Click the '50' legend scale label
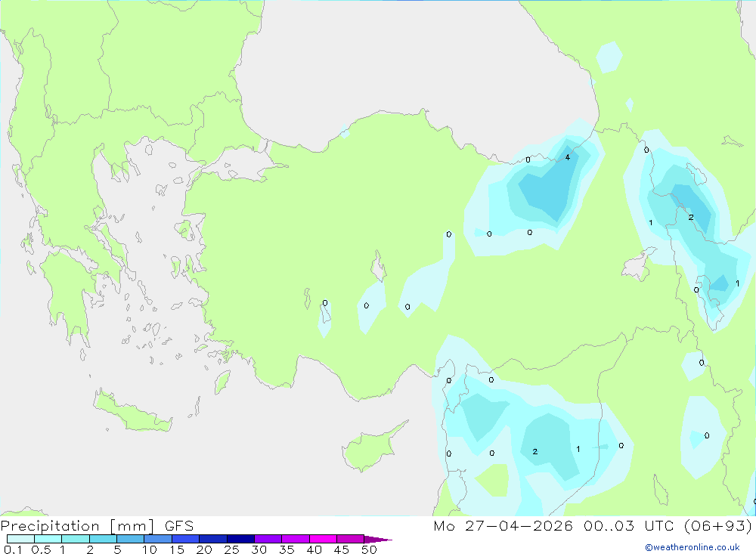This screenshot has height=554, width=756. click(369, 549)
